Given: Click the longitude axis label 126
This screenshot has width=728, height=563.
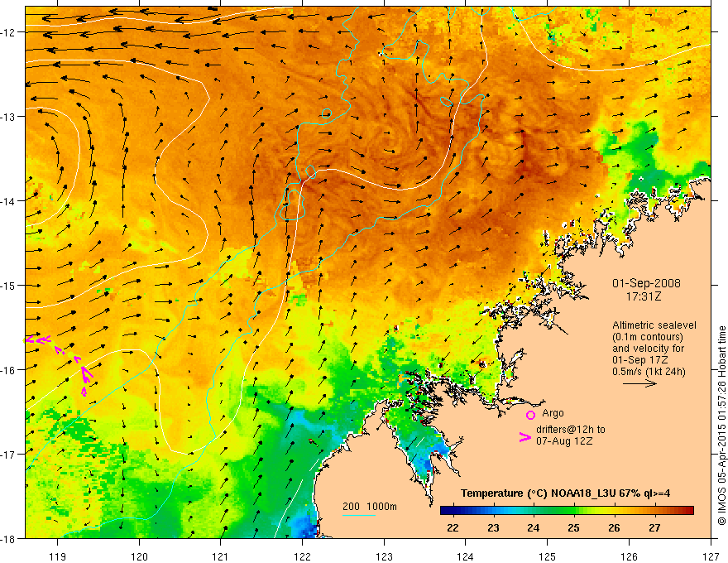Looking at the screenshot, I should 629,556.
